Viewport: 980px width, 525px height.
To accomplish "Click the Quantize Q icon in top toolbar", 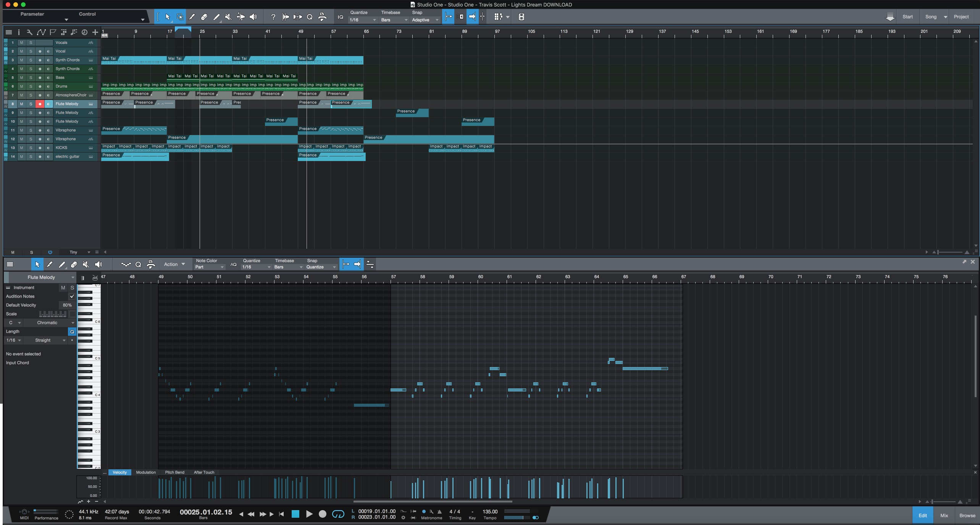I will (x=310, y=17).
